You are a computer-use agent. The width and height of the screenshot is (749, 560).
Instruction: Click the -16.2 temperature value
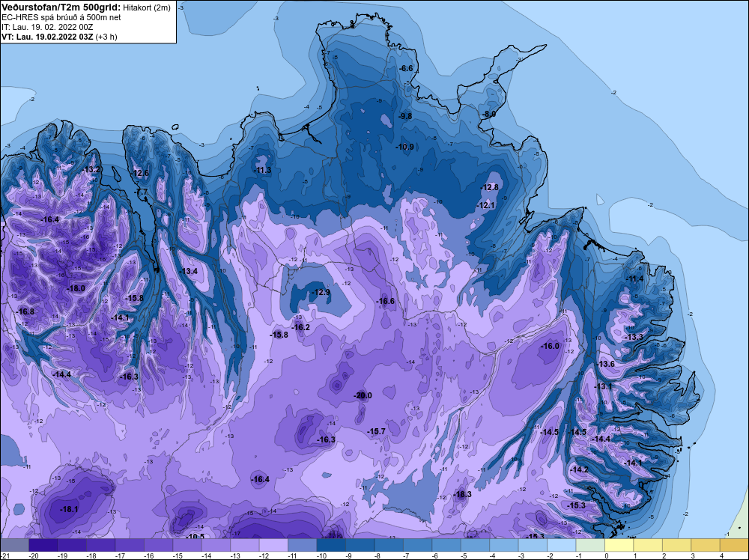click(x=301, y=327)
